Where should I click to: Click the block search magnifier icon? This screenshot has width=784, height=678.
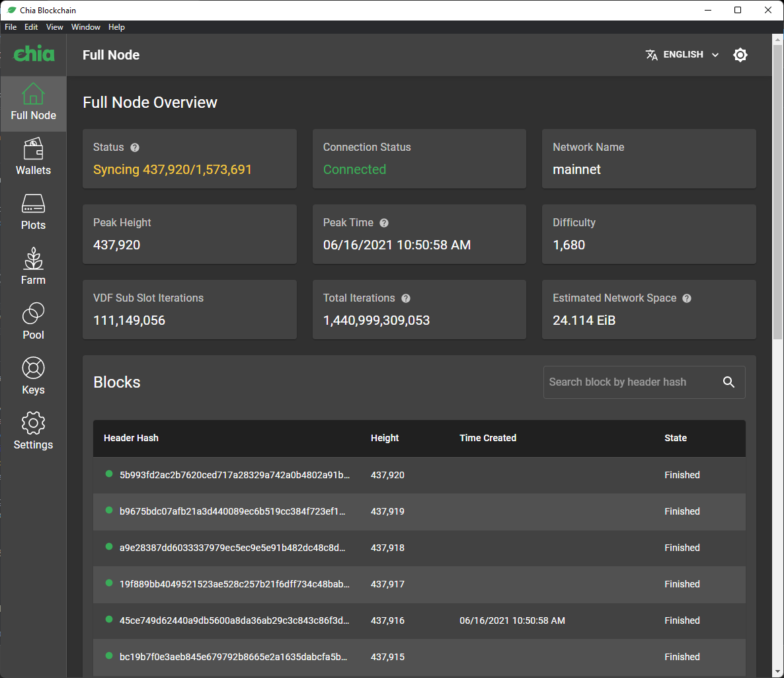tap(728, 382)
